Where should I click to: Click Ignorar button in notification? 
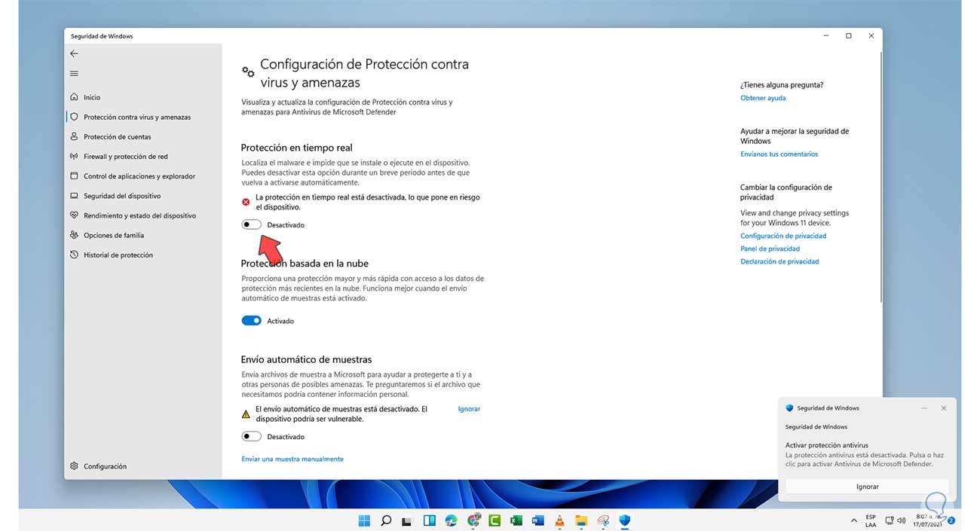(867, 487)
